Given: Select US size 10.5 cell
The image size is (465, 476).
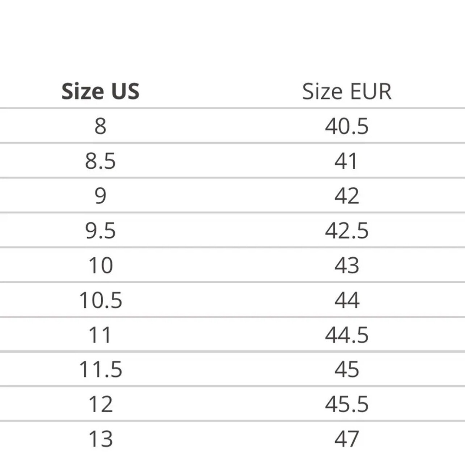Looking at the screenshot, I should coord(100,300).
